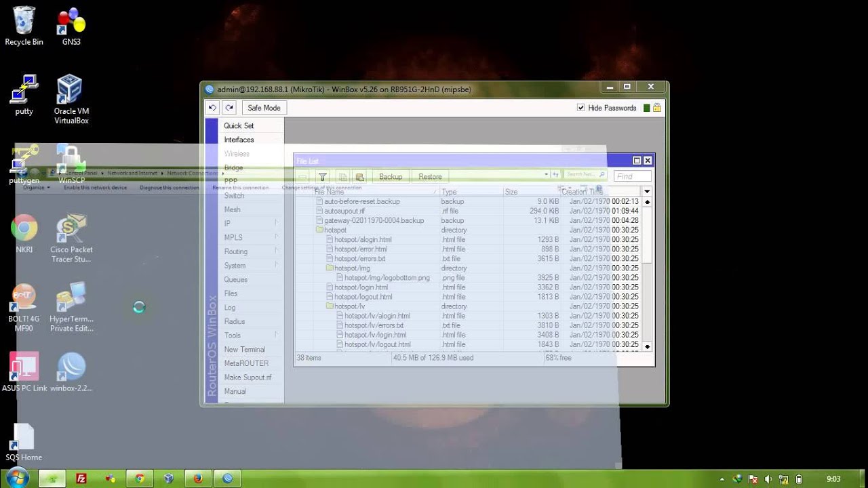
Task: Open the Interfaces menu item
Action: (250, 140)
